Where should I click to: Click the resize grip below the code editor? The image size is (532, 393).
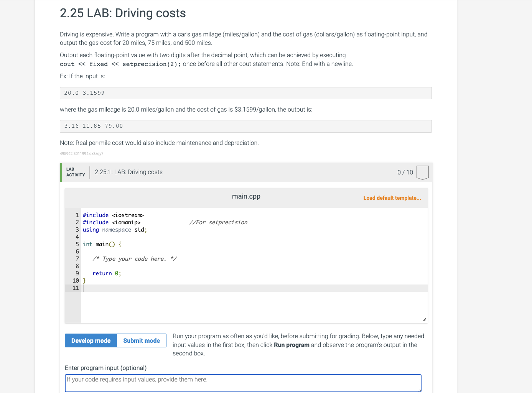coord(424,319)
